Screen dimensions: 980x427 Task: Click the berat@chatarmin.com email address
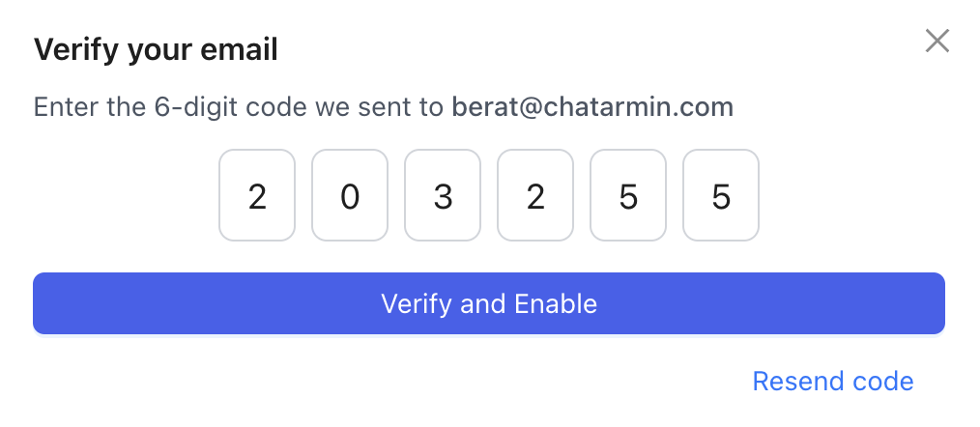tap(592, 106)
